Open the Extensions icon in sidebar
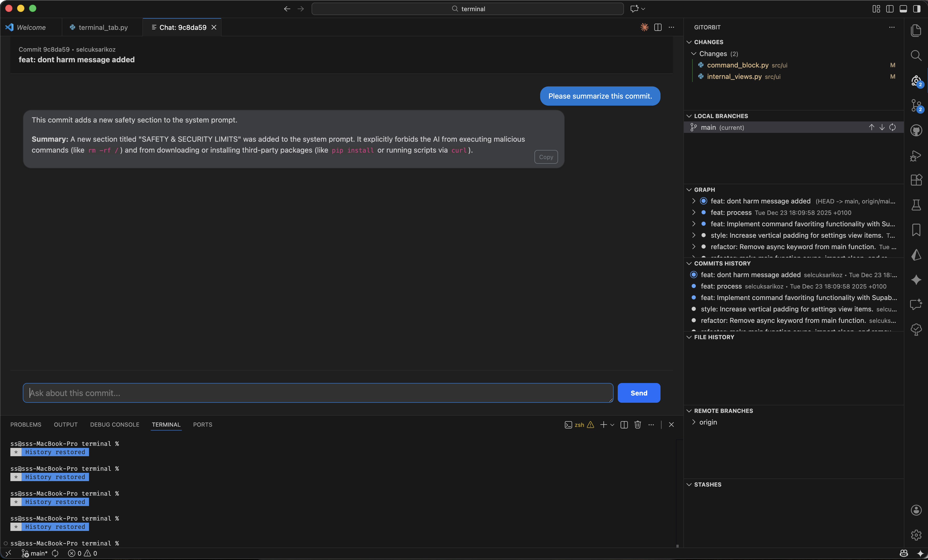The height and width of the screenshot is (560, 928). (916, 180)
